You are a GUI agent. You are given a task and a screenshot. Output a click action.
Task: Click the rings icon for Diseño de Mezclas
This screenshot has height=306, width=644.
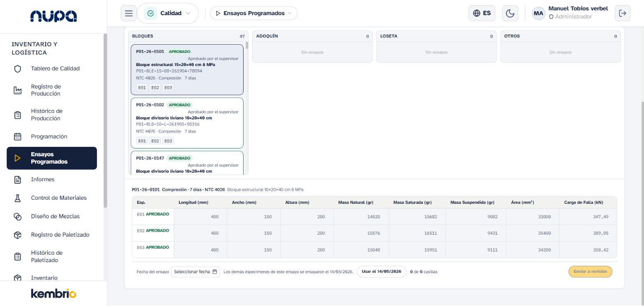click(x=18, y=216)
